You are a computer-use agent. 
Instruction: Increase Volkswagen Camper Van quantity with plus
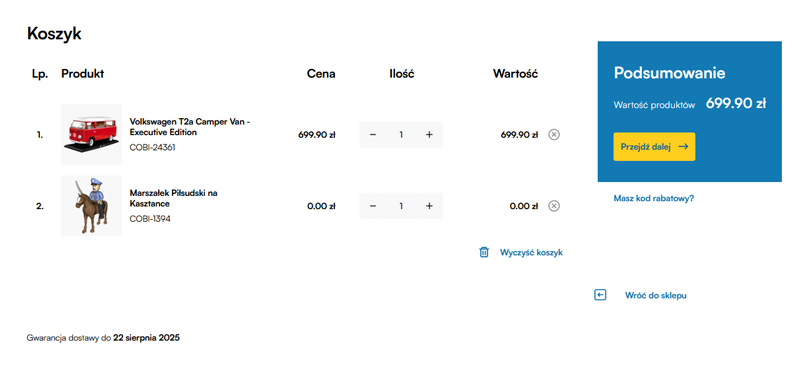point(429,135)
